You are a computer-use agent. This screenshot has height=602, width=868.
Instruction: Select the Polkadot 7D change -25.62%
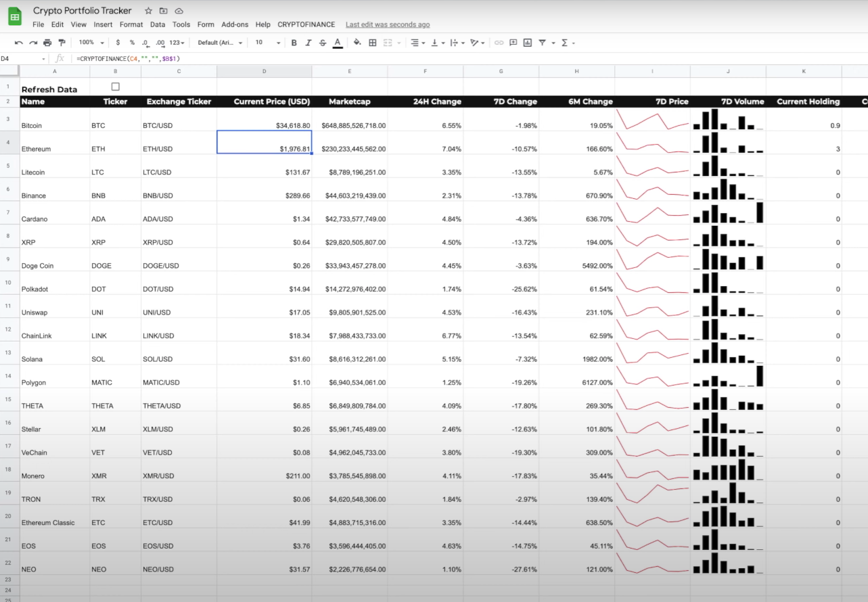(501, 283)
